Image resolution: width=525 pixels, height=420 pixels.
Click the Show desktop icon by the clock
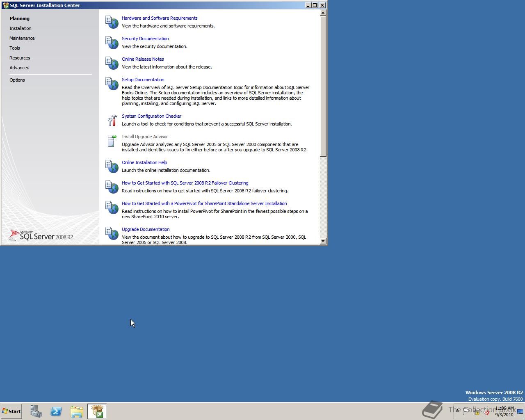point(520,411)
